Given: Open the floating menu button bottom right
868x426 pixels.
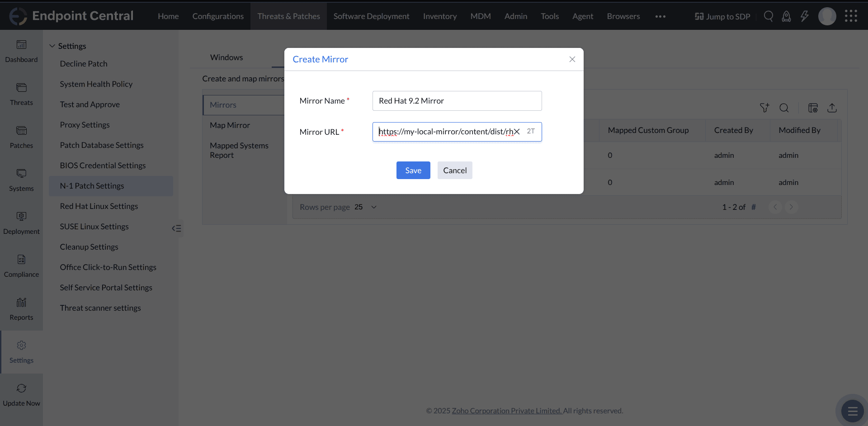Looking at the screenshot, I should (853, 411).
